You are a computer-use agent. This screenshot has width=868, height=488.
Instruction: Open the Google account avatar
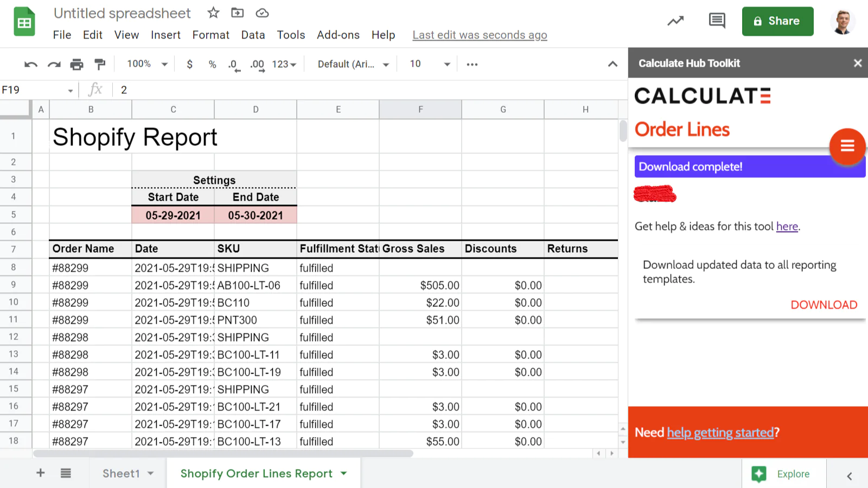click(x=843, y=22)
